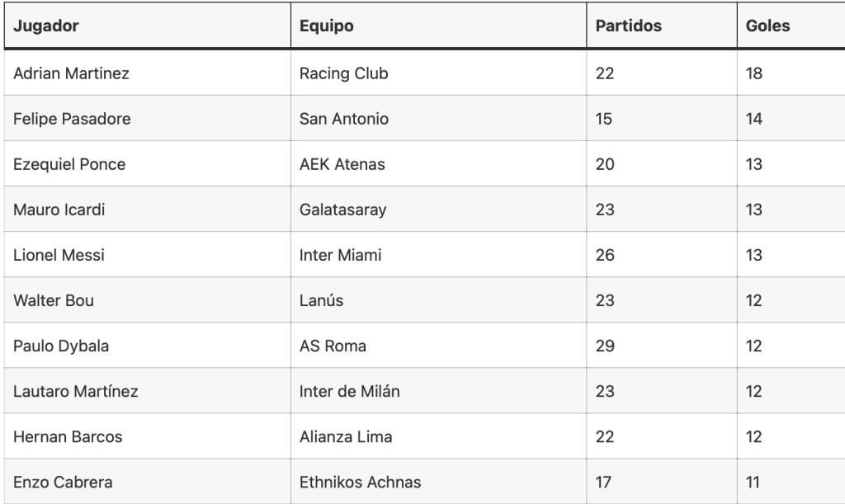
Task: Click the Goles column header
Action: point(791,26)
